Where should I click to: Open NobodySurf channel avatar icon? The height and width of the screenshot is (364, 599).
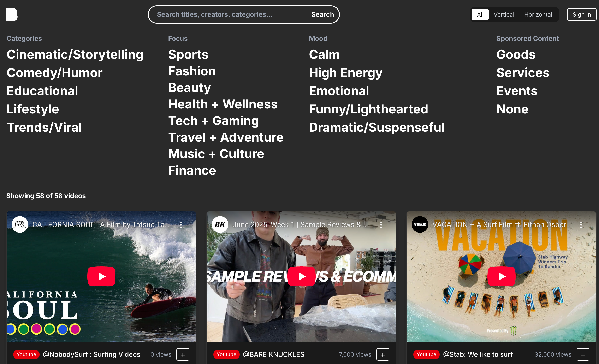coord(20,224)
